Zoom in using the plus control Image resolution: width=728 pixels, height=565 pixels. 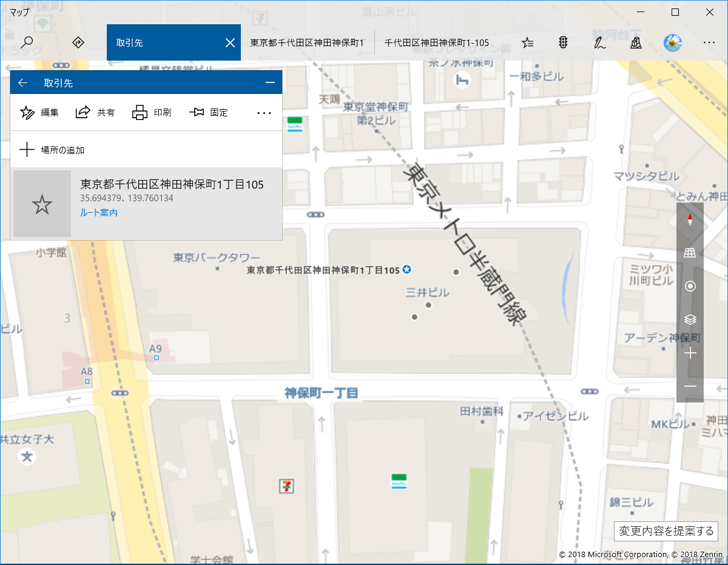690,353
